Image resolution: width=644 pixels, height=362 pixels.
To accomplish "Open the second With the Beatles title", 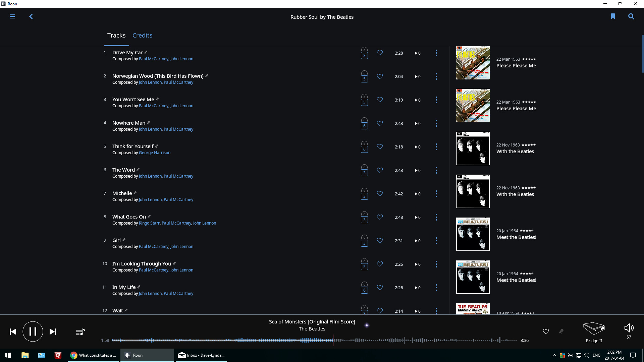I will pyautogui.click(x=515, y=194).
